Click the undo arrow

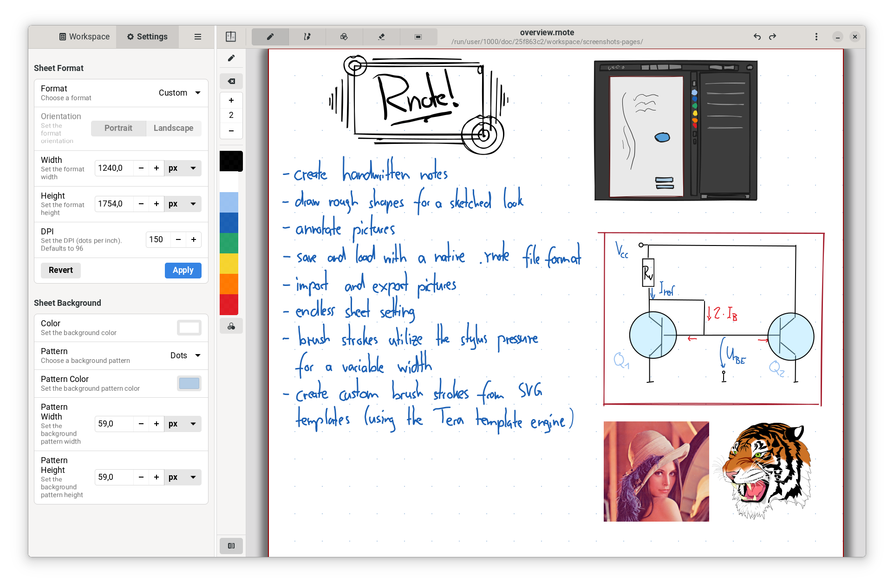click(x=757, y=37)
